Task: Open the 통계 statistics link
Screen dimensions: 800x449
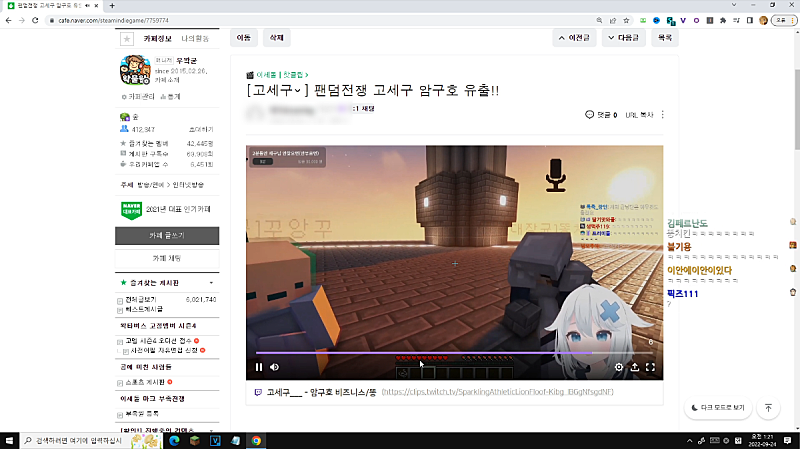Action: coord(170,96)
